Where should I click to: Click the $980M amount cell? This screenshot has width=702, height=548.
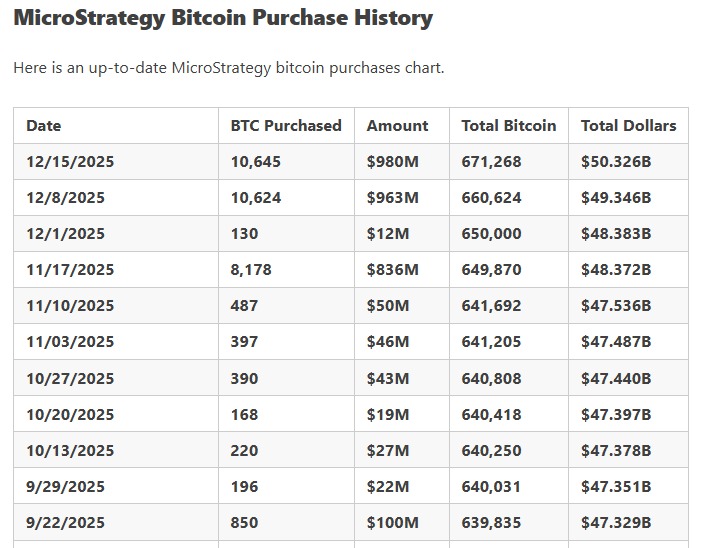click(x=388, y=162)
